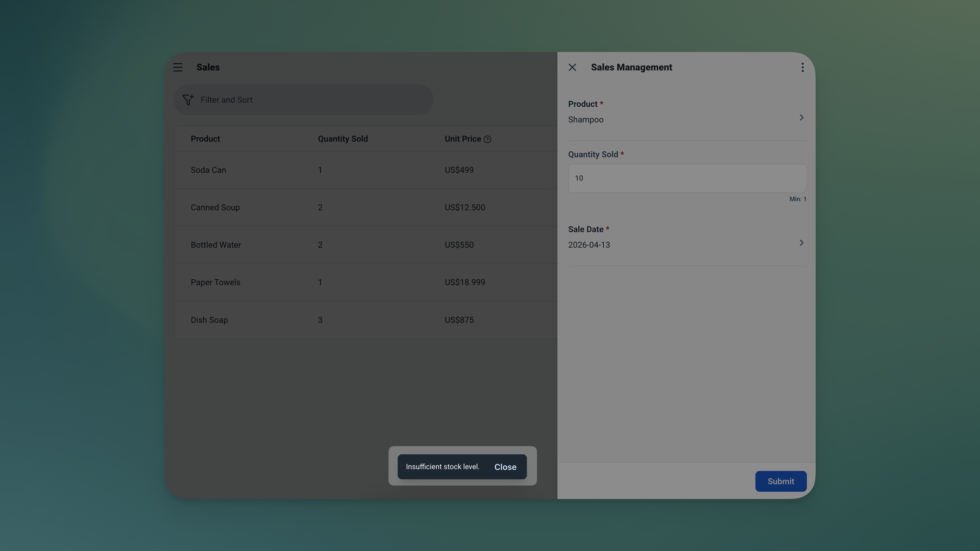Sort by the Product column header
The height and width of the screenshot is (551, 980).
[x=205, y=139]
